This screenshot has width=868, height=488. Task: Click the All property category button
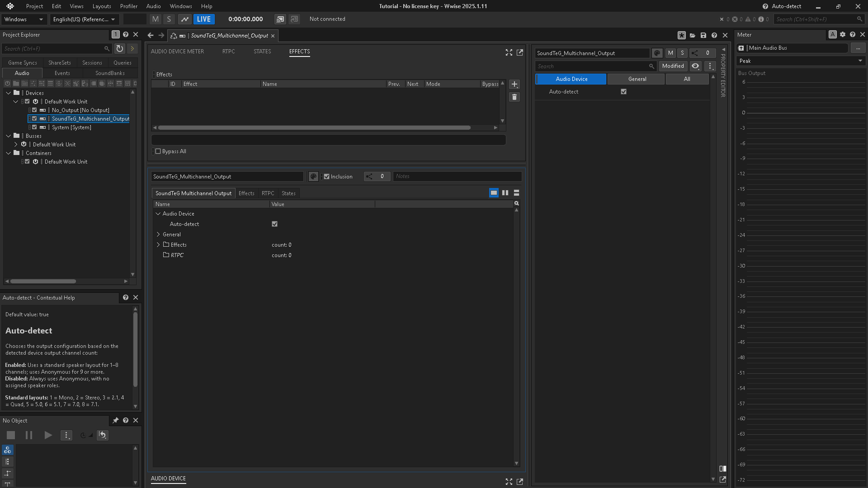(x=687, y=79)
